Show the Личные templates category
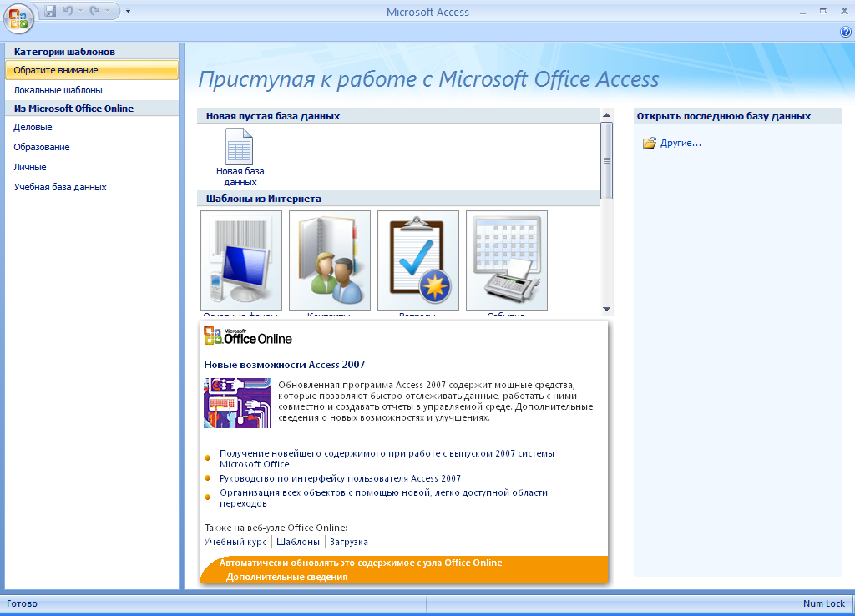The image size is (855, 616). click(92, 168)
